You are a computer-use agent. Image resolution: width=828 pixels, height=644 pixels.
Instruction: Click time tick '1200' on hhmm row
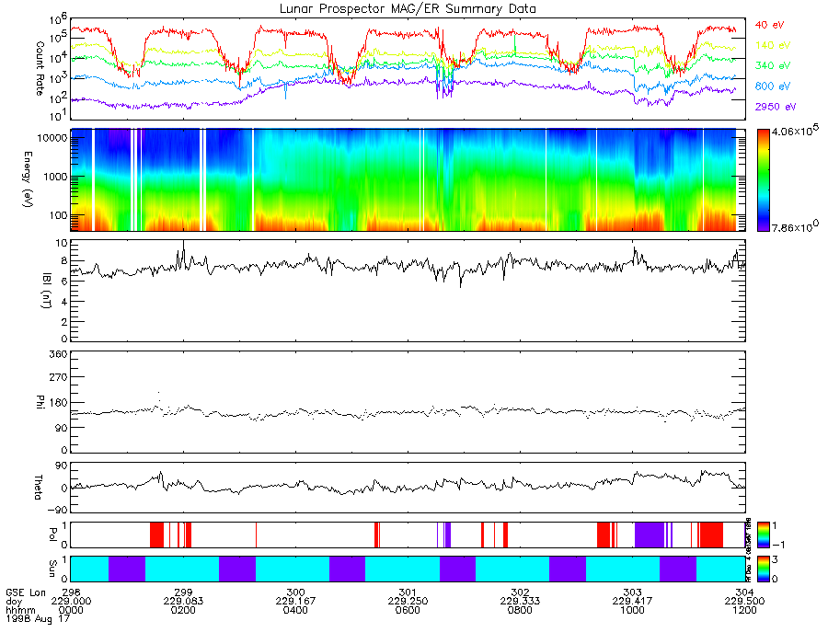744,610
